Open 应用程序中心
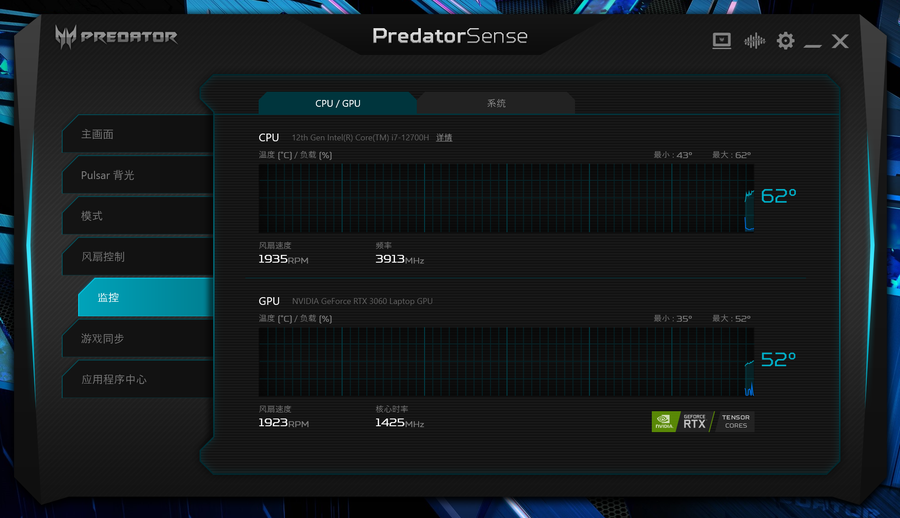 (x=137, y=380)
